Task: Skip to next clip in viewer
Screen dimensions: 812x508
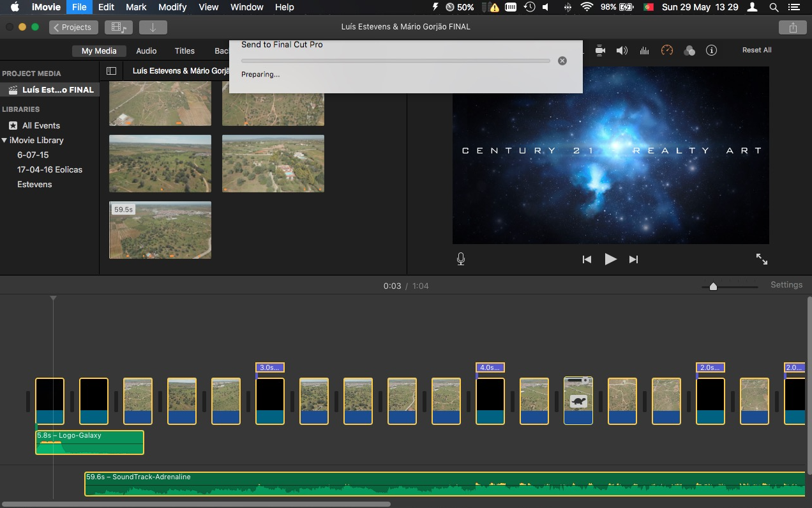Action: pyautogui.click(x=633, y=259)
